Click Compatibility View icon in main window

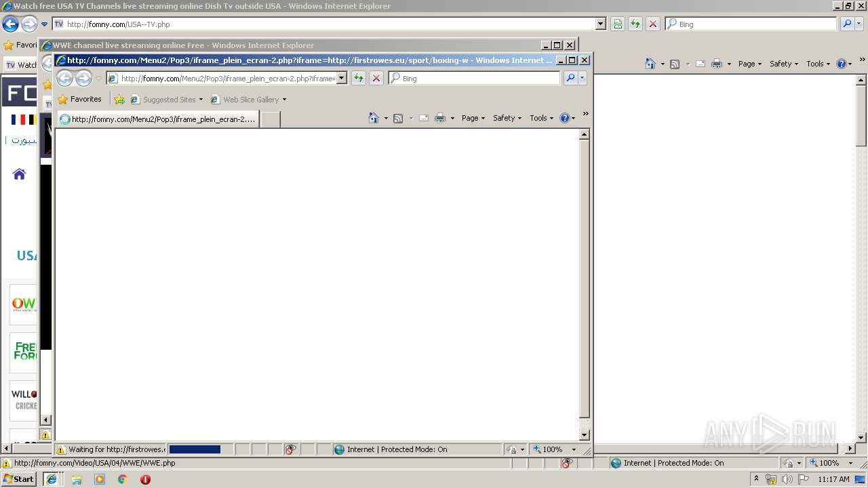click(x=618, y=24)
